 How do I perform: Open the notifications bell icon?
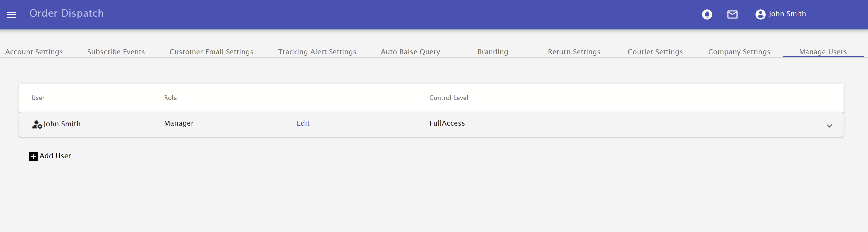click(707, 14)
